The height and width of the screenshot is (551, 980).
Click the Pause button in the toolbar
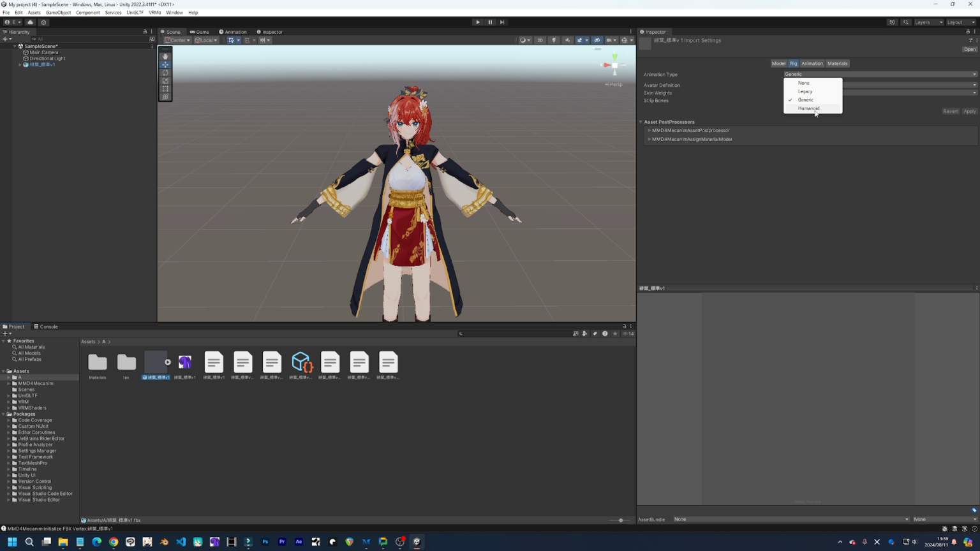tap(490, 22)
